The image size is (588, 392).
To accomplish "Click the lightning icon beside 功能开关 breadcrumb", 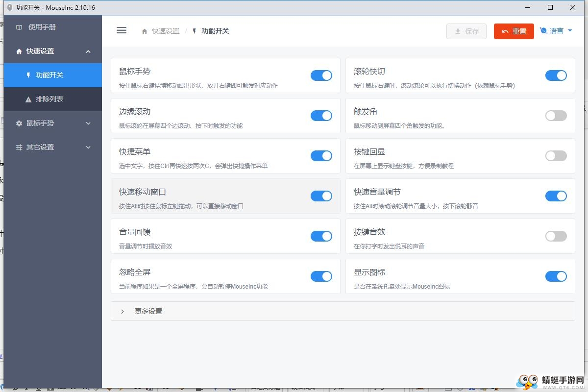I will coord(195,31).
